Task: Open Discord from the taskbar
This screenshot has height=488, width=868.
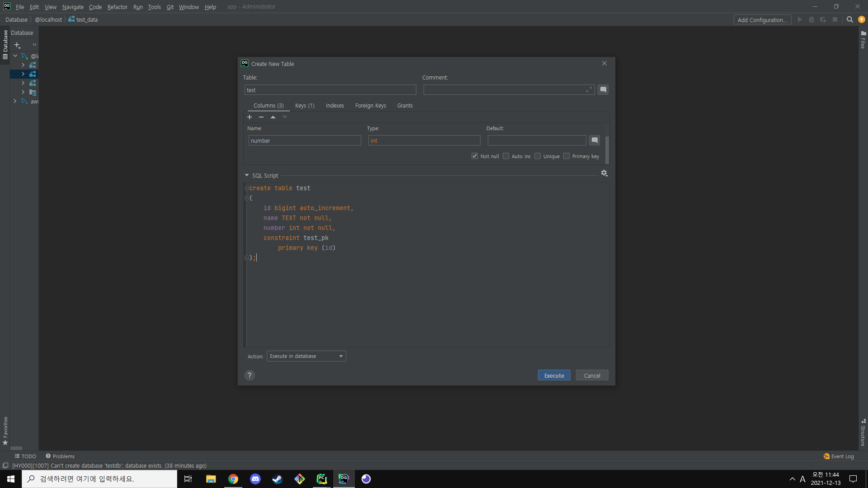Action: (255, 479)
